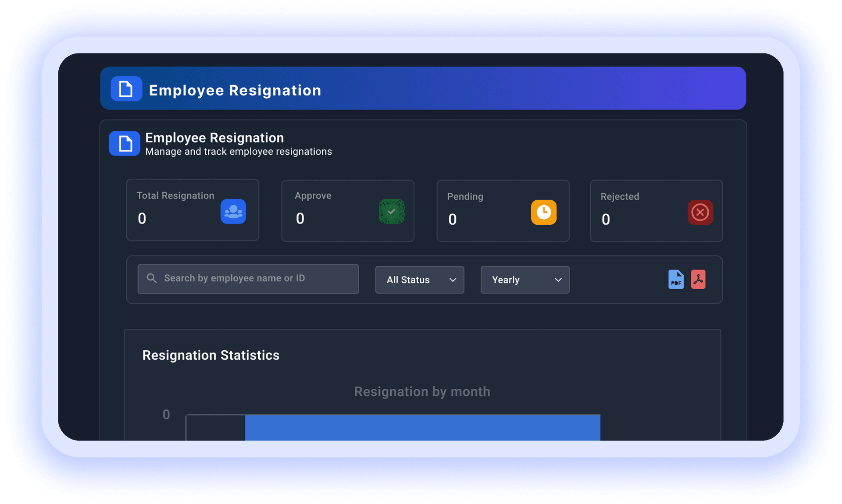Open the Yearly period dropdown
842x504 pixels.
click(x=524, y=280)
